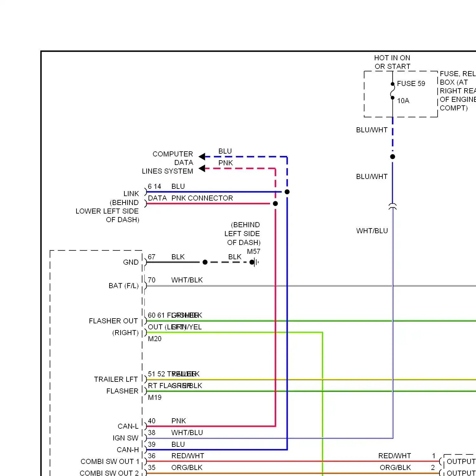Image resolution: width=476 pixels, height=476 pixels.
Task: Click pin number 40
Action: point(152,421)
